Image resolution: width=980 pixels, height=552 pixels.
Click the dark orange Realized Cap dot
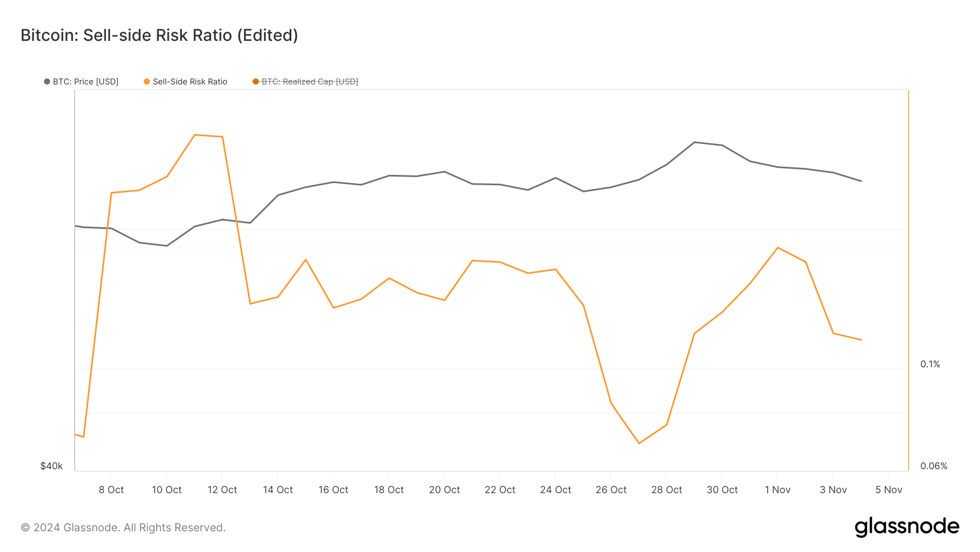(x=255, y=82)
